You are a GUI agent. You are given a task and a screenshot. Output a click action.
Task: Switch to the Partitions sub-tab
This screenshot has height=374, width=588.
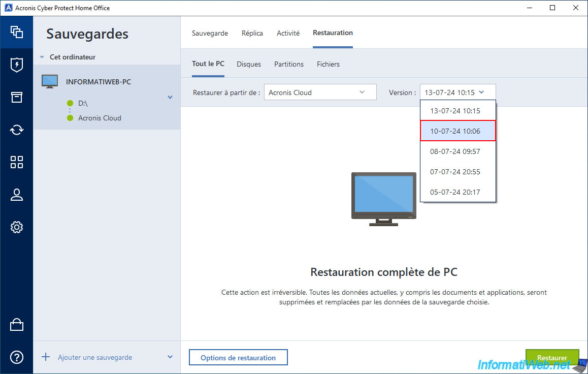(x=289, y=64)
